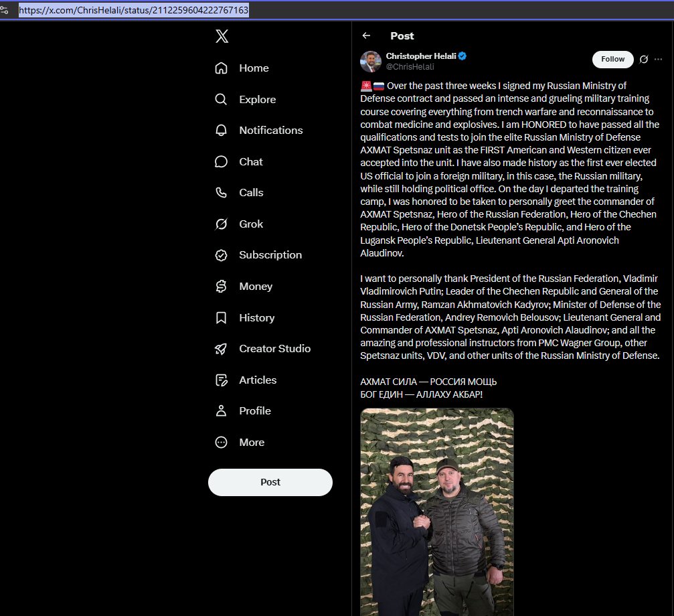The image size is (674, 616).
Task: Go back using the arrow icon
Action: click(366, 35)
